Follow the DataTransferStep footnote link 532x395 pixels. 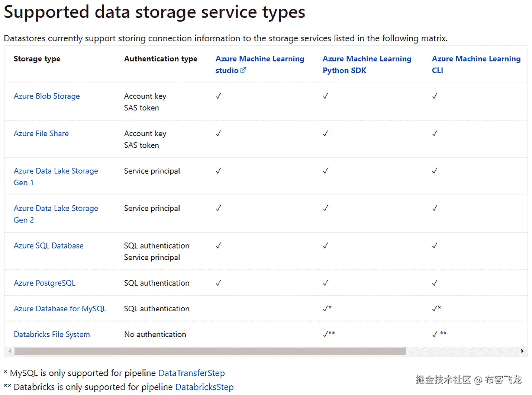(191, 373)
